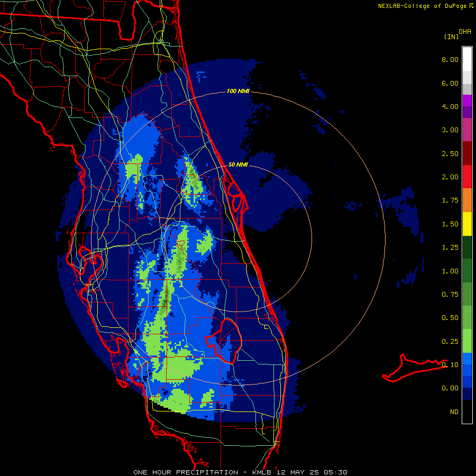Image resolution: width=476 pixels, height=476 pixels.
Task: Select the white swatch at the scale top
Action: coord(467,59)
